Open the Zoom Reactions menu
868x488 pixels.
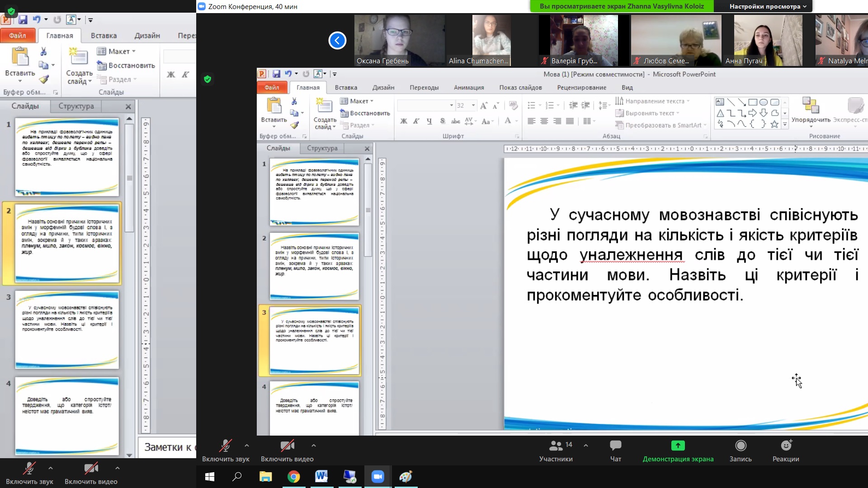tap(786, 446)
